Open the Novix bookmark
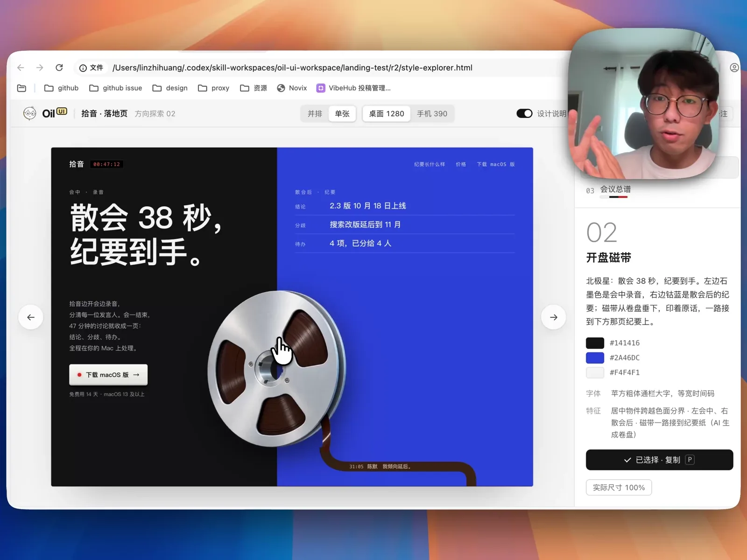This screenshot has height=560, width=747. [292, 88]
